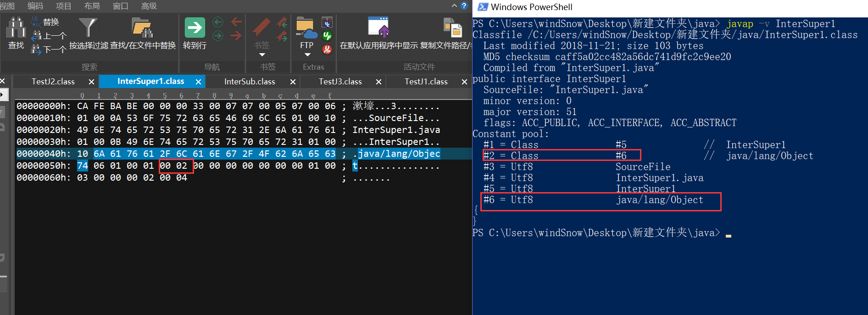Image resolution: width=868 pixels, height=315 pixels.
Task: Close the InterSuper1.class tab
Action: tap(198, 82)
